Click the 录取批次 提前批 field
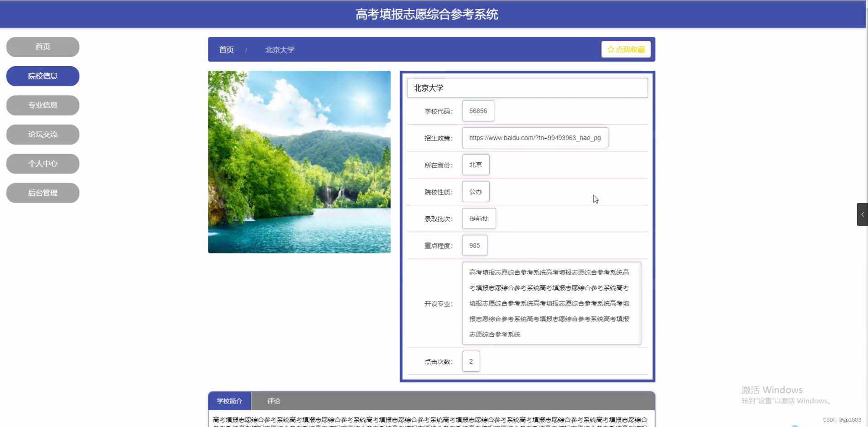Screen dimensions: 868x427 (x=478, y=218)
